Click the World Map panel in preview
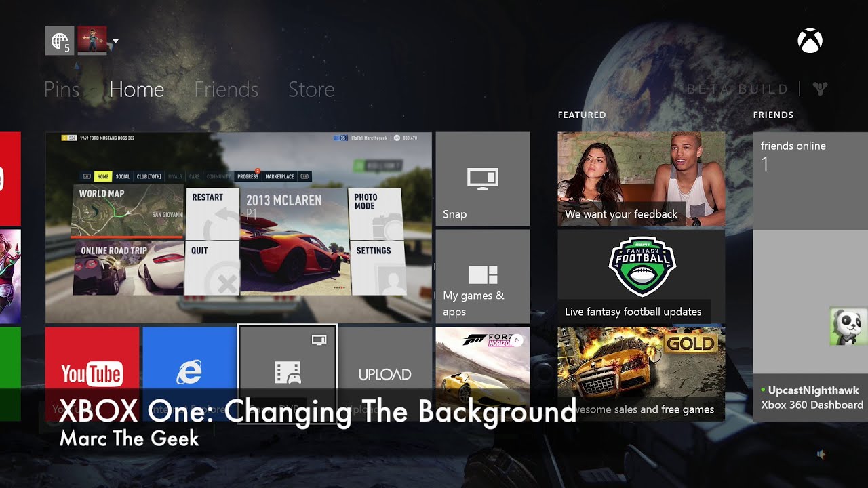Screen dimensions: 868x488 pyautogui.click(x=128, y=211)
